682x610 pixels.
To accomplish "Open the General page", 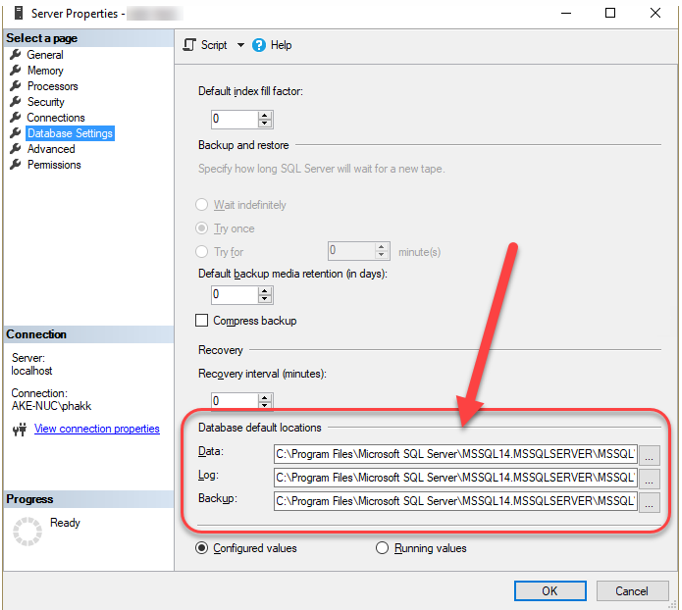I will (45, 55).
